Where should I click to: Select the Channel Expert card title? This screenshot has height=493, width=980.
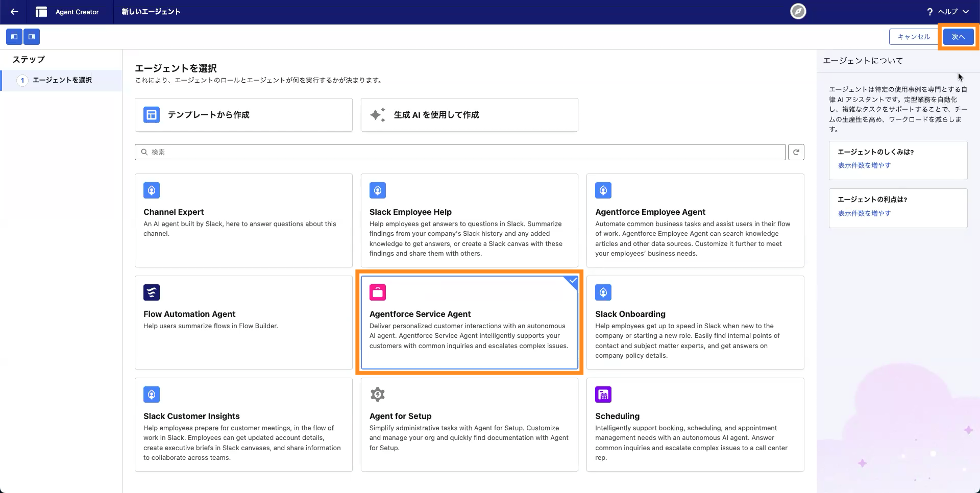click(174, 212)
